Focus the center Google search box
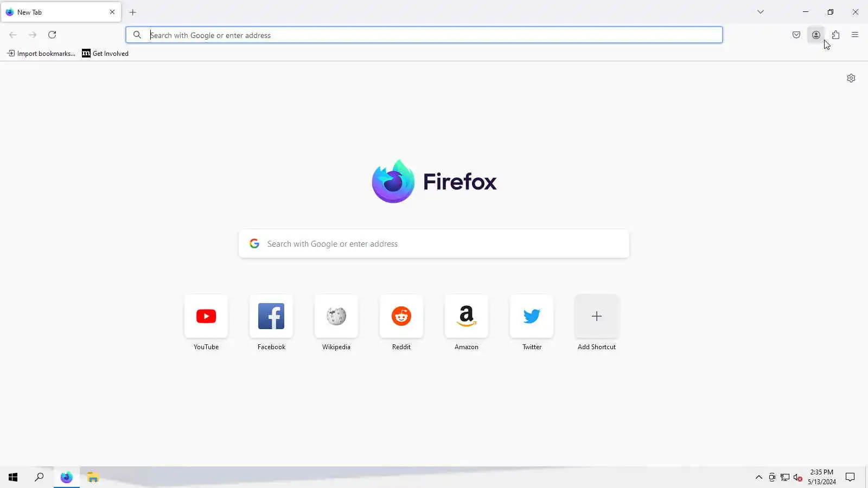868x488 pixels. pyautogui.click(x=434, y=244)
